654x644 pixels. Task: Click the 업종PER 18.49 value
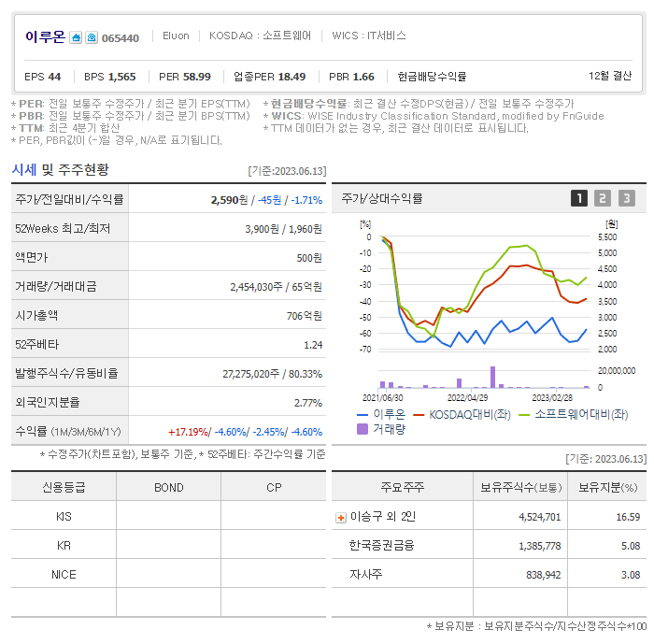(269, 77)
